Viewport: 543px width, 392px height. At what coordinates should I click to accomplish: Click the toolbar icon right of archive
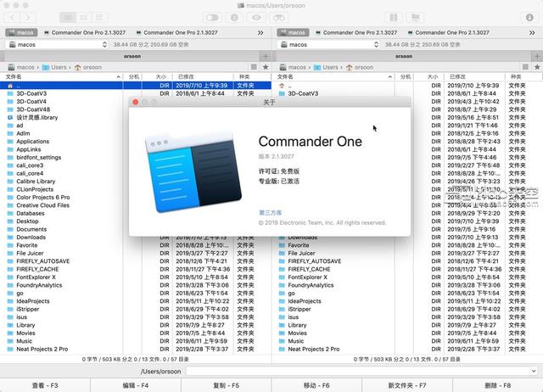coord(415,17)
